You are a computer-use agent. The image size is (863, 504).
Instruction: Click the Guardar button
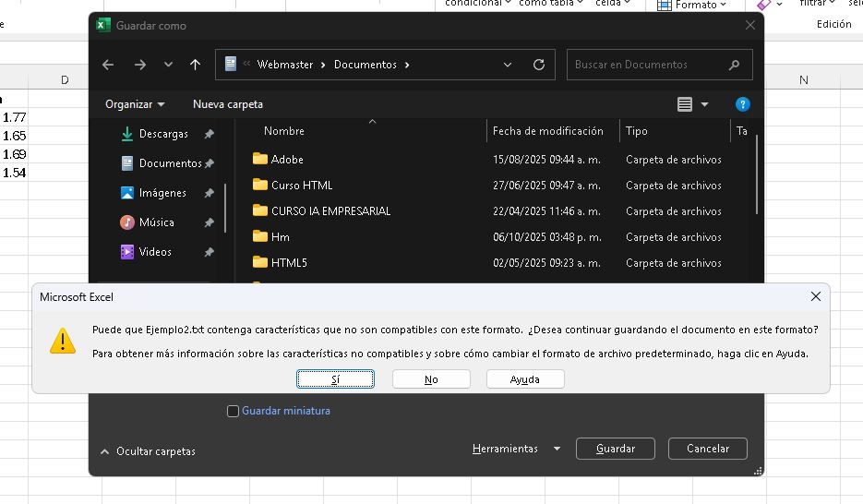[x=616, y=449]
